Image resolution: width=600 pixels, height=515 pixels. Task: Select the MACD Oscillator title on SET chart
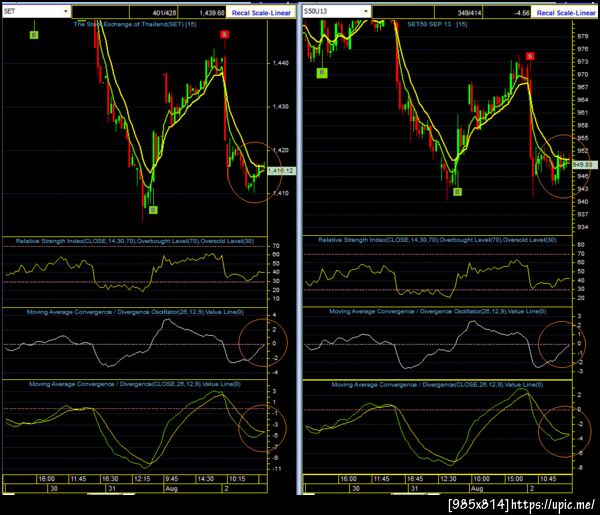click(x=135, y=312)
